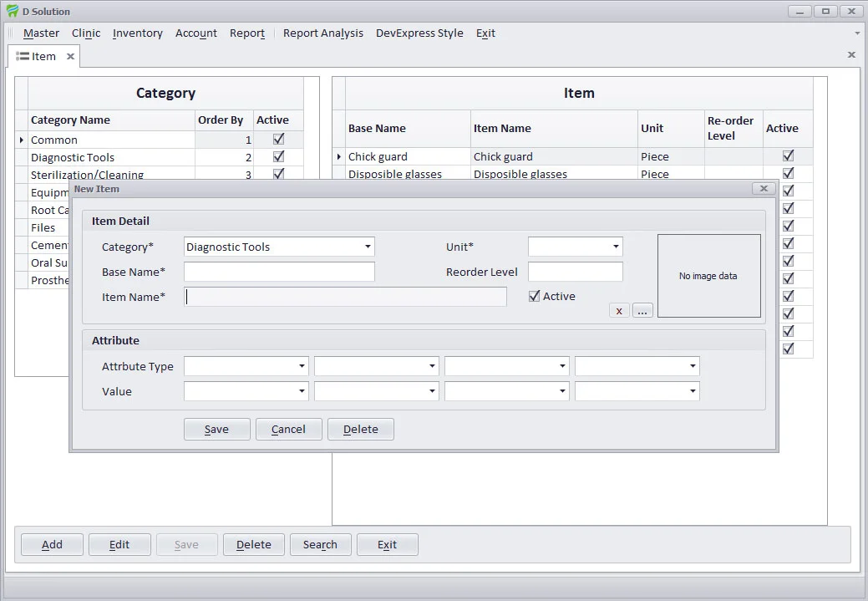Click the Base Name text field

point(279,272)
